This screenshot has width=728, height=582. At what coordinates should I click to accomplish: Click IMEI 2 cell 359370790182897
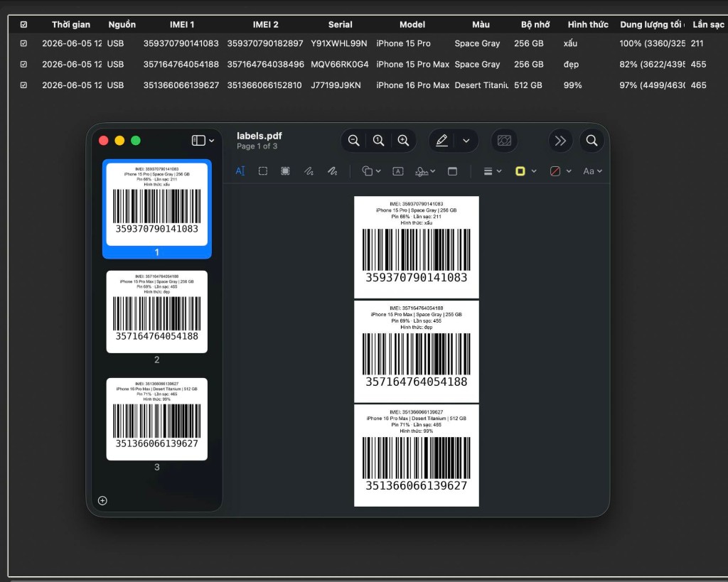point(265,43)
